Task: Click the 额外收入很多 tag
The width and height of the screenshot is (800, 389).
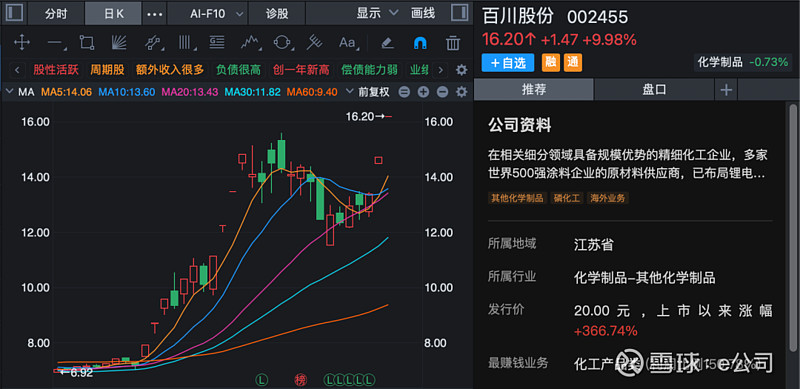Action: click(170, 70)
